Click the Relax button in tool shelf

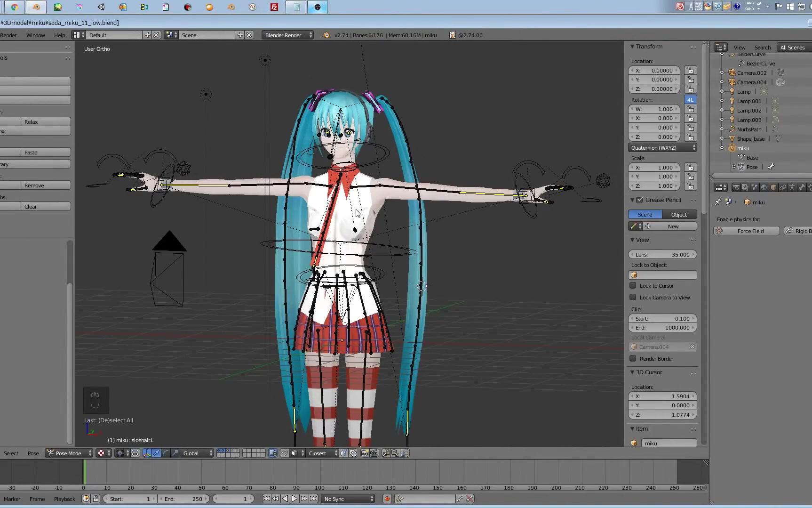point(46,121)
